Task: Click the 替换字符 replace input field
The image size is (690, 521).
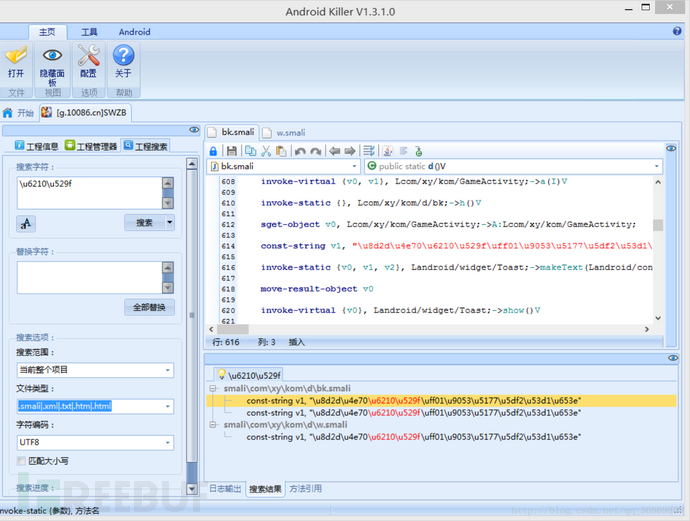Action: [x=90, y=277]
